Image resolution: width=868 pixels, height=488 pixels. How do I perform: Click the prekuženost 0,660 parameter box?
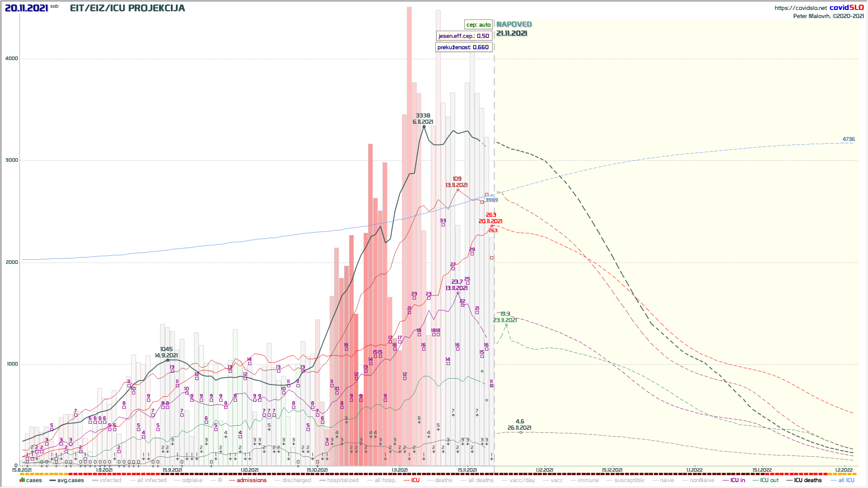pyautogui.click(x=463, y=47)
